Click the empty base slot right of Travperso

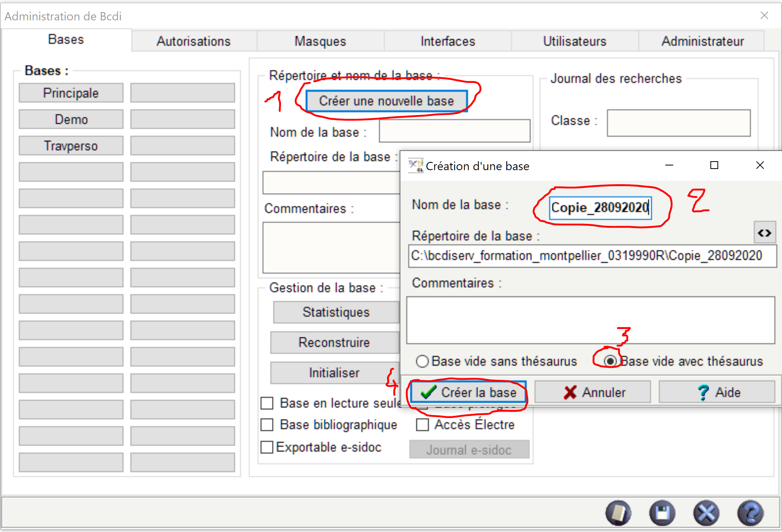183,146
